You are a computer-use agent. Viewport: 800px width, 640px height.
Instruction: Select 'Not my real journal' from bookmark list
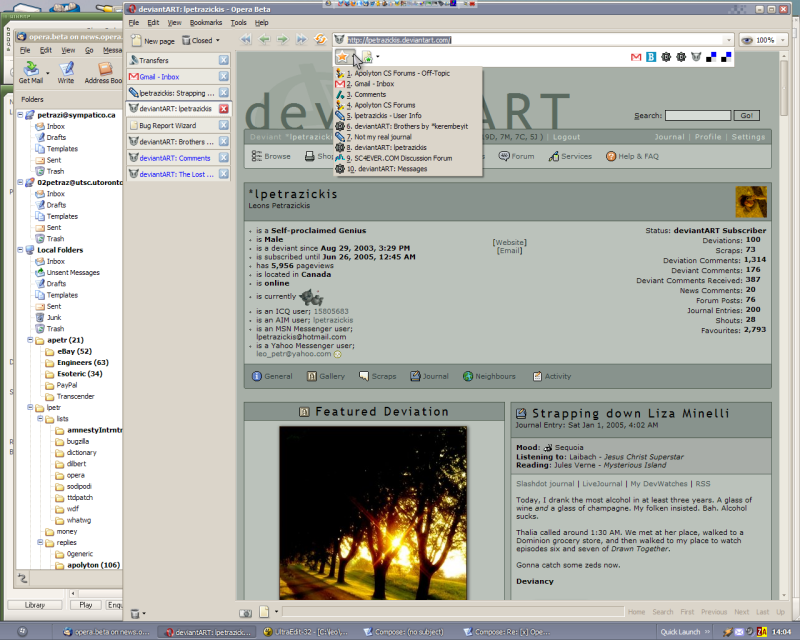[385, 137]
